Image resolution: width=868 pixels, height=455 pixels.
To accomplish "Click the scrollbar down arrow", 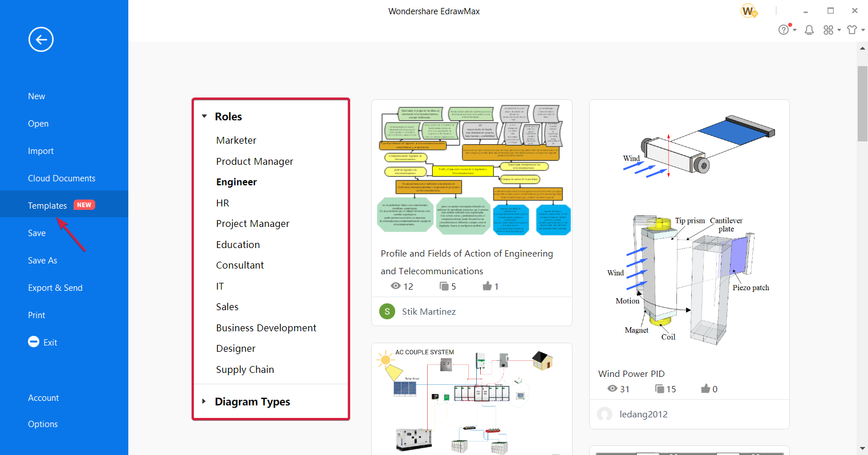I will click(862, 448).
